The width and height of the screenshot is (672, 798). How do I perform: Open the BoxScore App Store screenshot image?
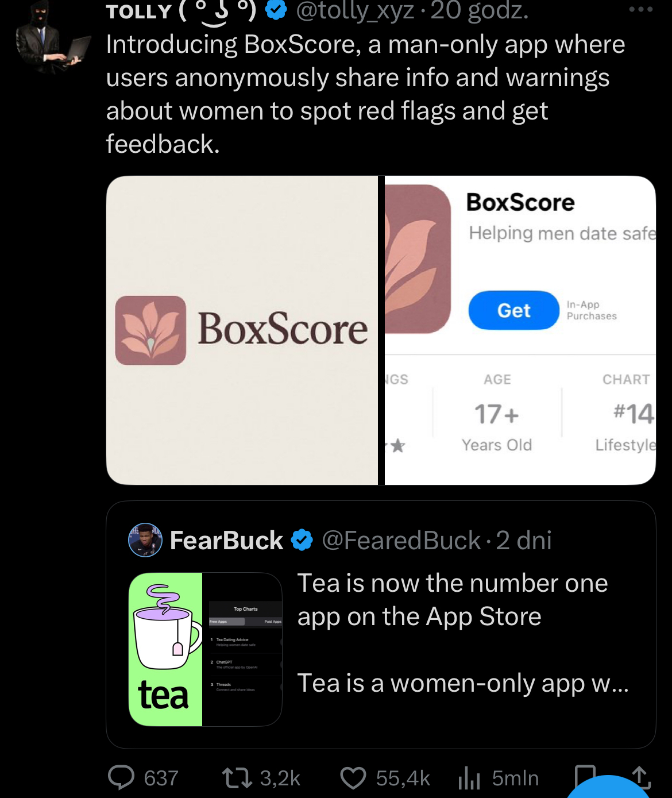pos(520,330)
